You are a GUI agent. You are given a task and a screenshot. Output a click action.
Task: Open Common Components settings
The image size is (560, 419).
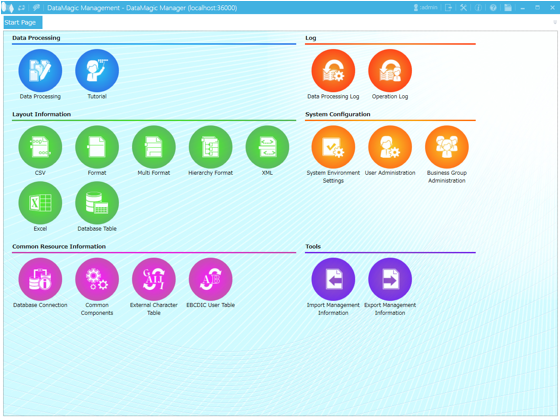(x=97, y=279)
